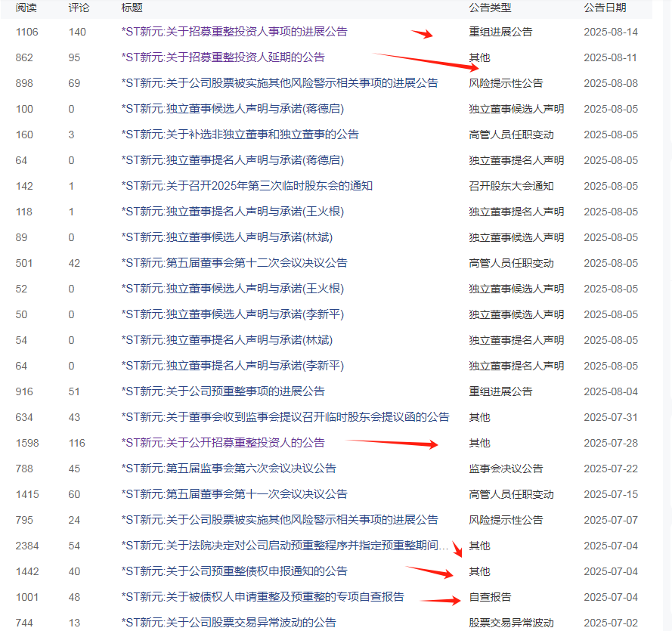Open 关于董事会收到监事会提议召开临时股东会提议函的公告 link

(285, 417)
